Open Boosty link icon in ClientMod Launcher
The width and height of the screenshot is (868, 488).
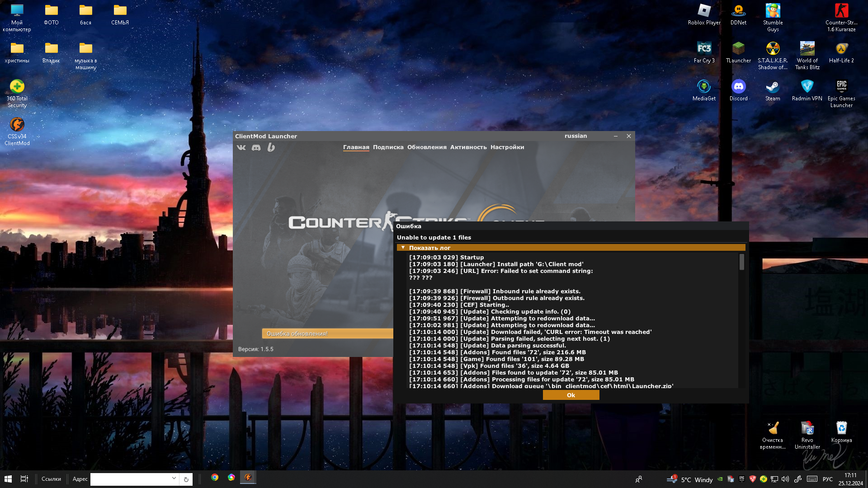[271, 147]
